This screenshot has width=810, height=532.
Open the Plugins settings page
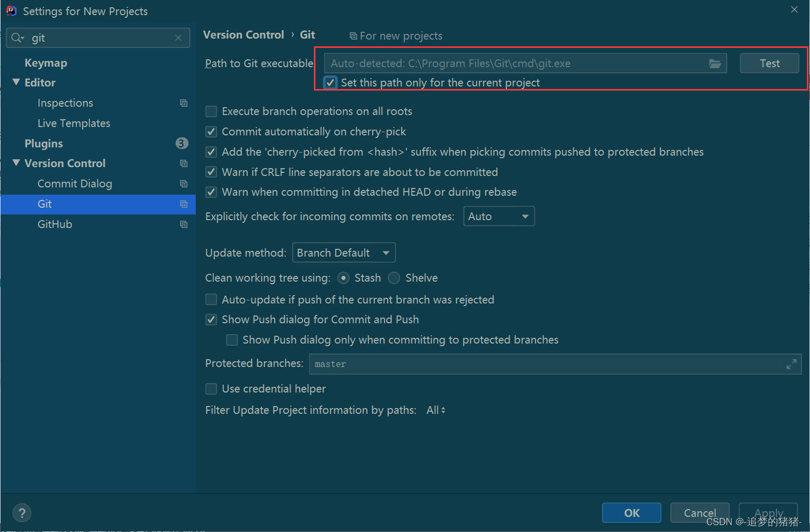(x=44, y=144)
